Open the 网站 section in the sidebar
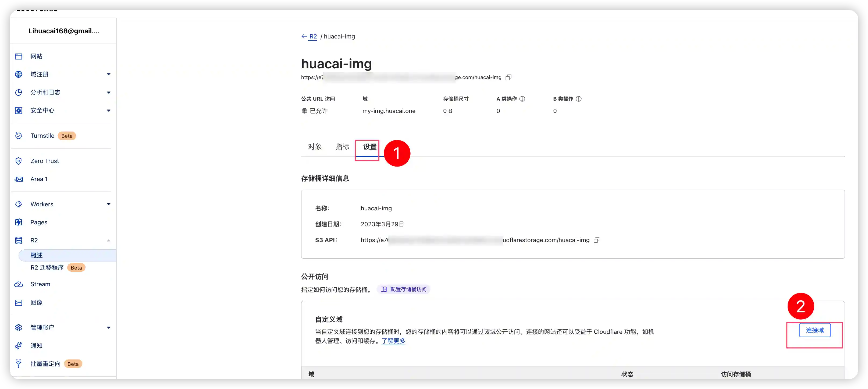The image size is (868, 389). pyautogui.click(x=36, y=56)
